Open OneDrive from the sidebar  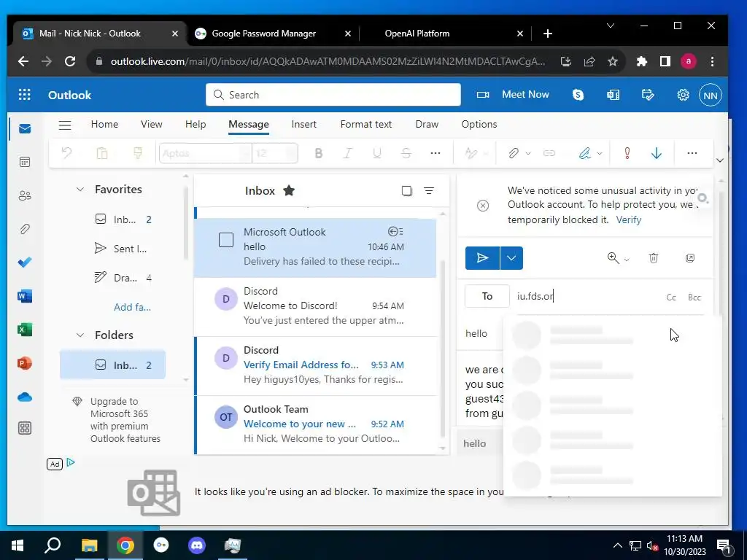click(25, 397)
